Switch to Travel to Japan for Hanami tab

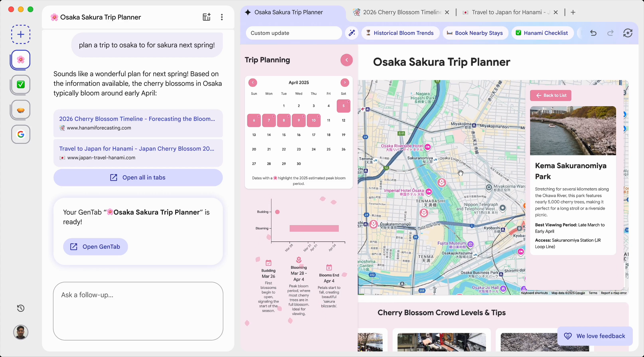pos(507,12)
